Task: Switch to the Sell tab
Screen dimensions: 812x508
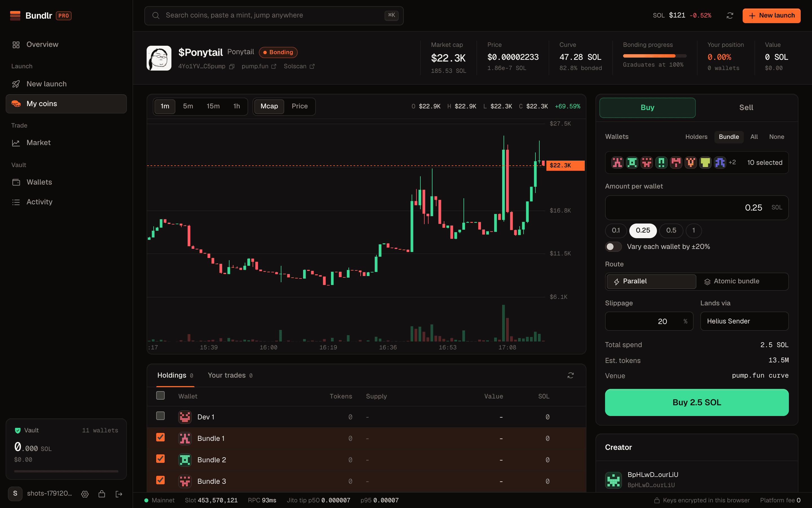Action: click(x=746, y=108)
